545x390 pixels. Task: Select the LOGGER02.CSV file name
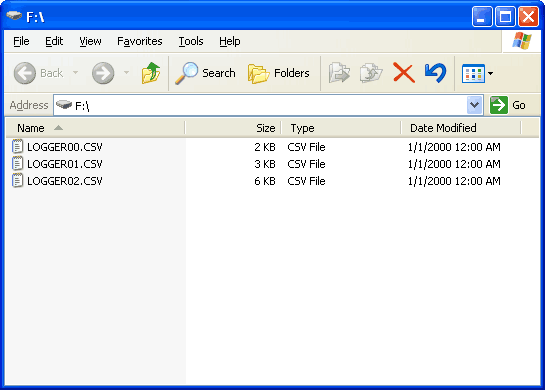65,181
